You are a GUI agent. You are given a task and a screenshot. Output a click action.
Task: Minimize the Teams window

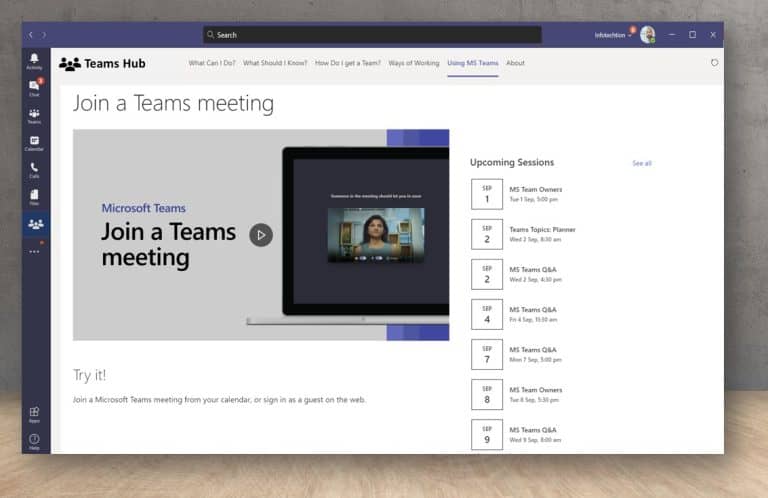coord(672,35)
